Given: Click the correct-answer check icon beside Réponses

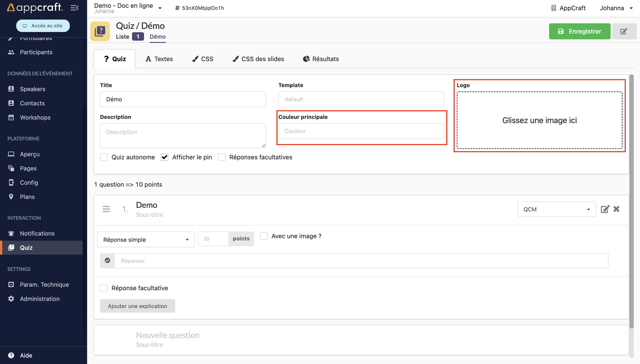Looking at the screenshot, I should click(108, 260).
